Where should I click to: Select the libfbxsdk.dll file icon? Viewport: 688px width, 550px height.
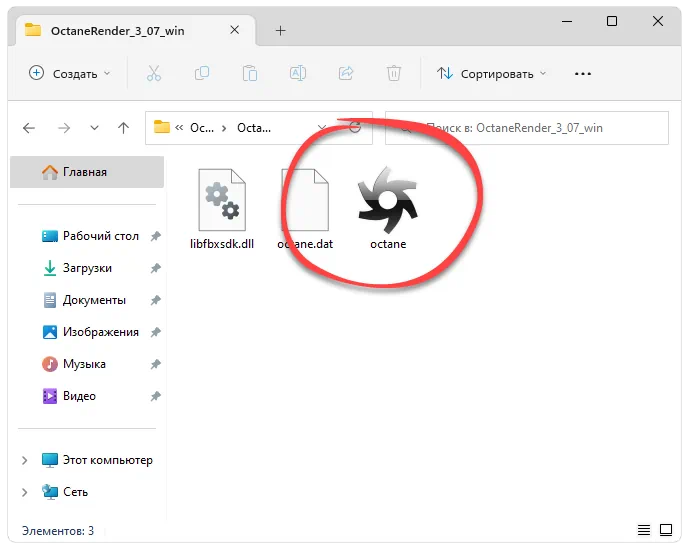point(222,200)
